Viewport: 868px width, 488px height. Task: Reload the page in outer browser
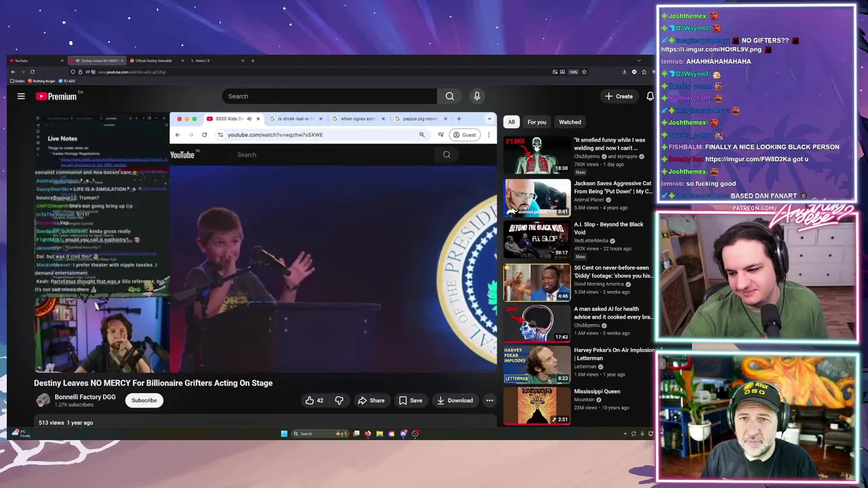click(32, 72)
